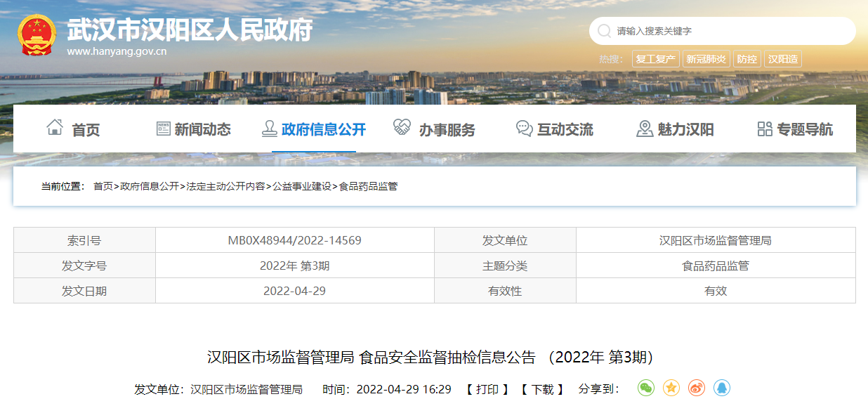Click hot search tag 复工复产
The width and height of the screenshot is (868, 406).
tap(656, 59)
